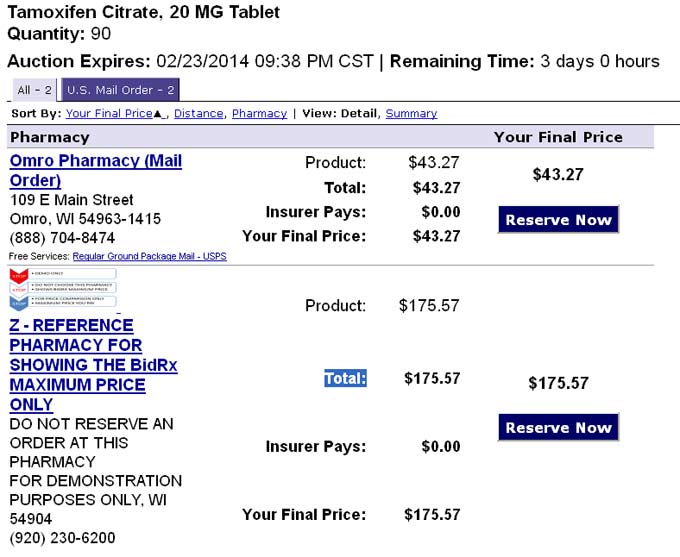Click the ascending sort arrow beside Your Final Price

tap(158, 114)
